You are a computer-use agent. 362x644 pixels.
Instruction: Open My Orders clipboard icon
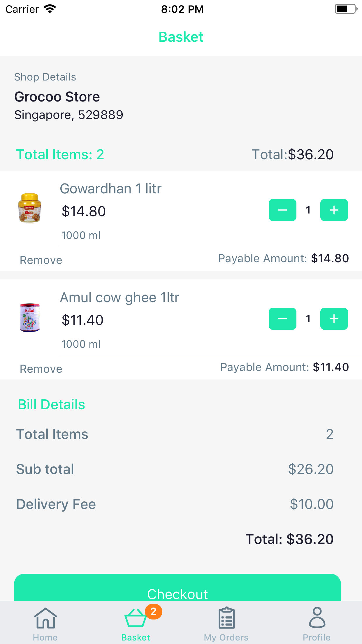tap(226, 618)
